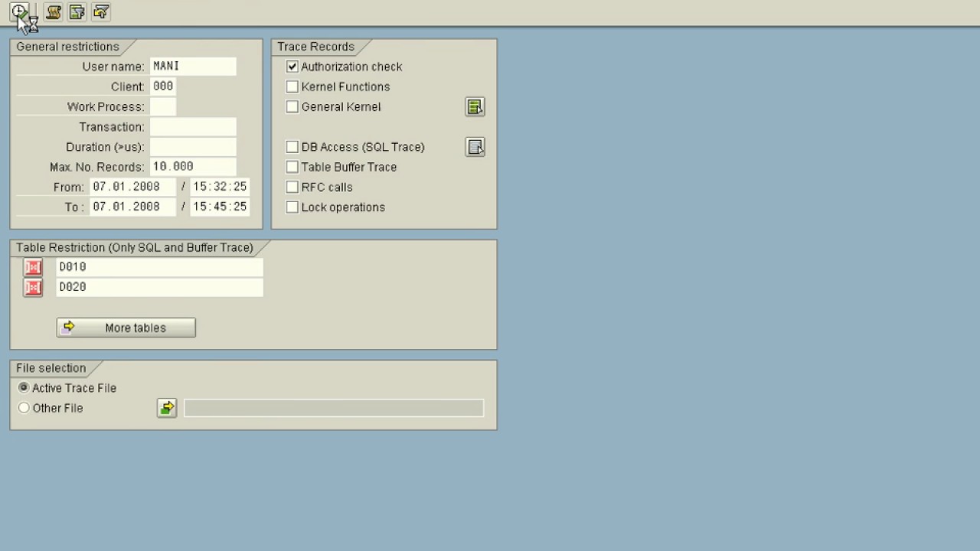Select Other File radio button
The width and height of the screenshot is (980, 551).
coord(24,408)
